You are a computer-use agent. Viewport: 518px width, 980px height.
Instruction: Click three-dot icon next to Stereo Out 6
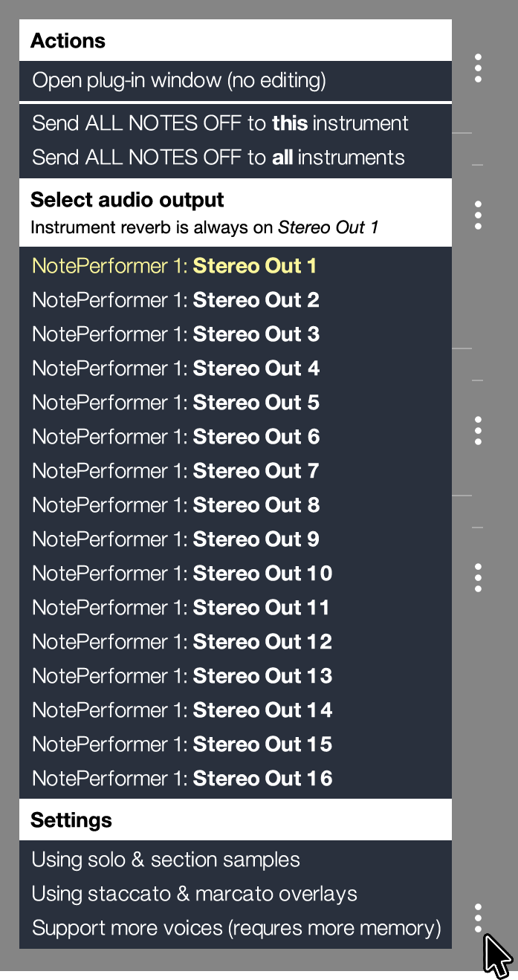tap(478, 430)
